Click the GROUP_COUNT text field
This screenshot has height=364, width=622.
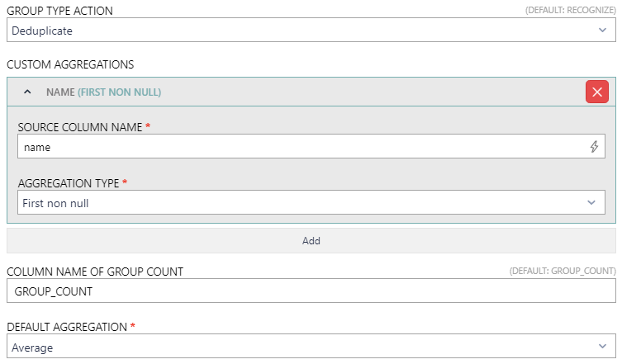[x=311, y=291]
